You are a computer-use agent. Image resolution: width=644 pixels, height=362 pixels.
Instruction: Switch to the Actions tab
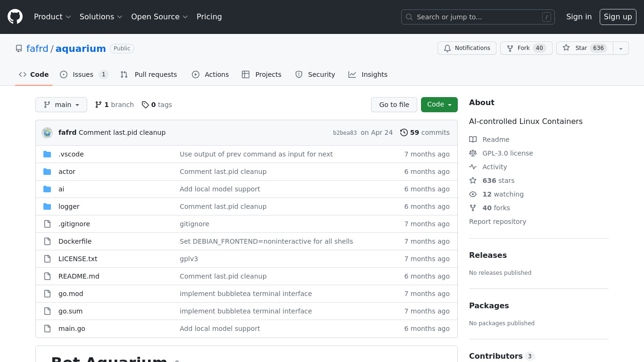[x=210, y=74]
